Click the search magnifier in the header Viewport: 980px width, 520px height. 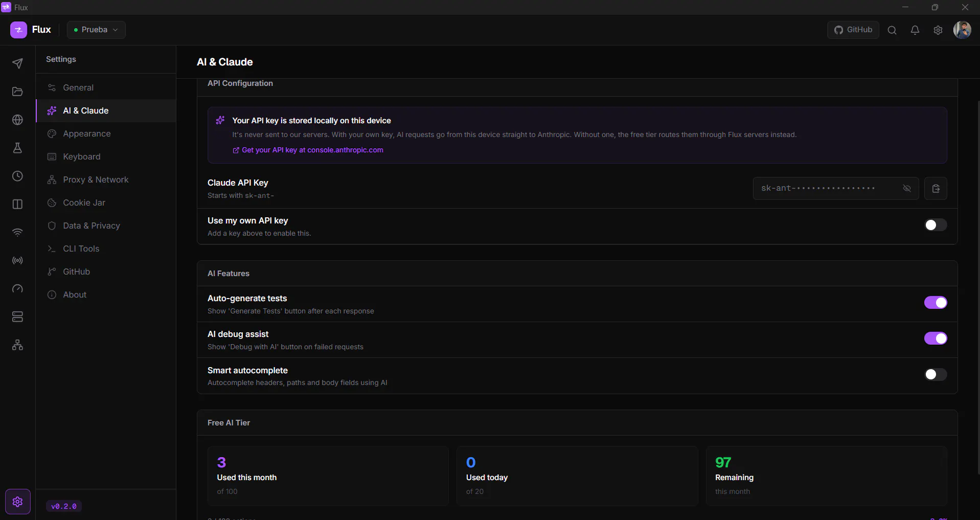click(x=892, y=30)
